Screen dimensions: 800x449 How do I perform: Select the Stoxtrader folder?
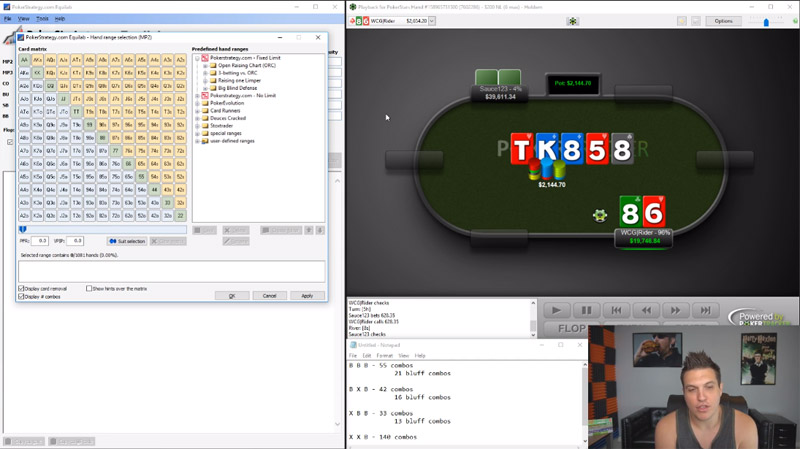point(221,126)
